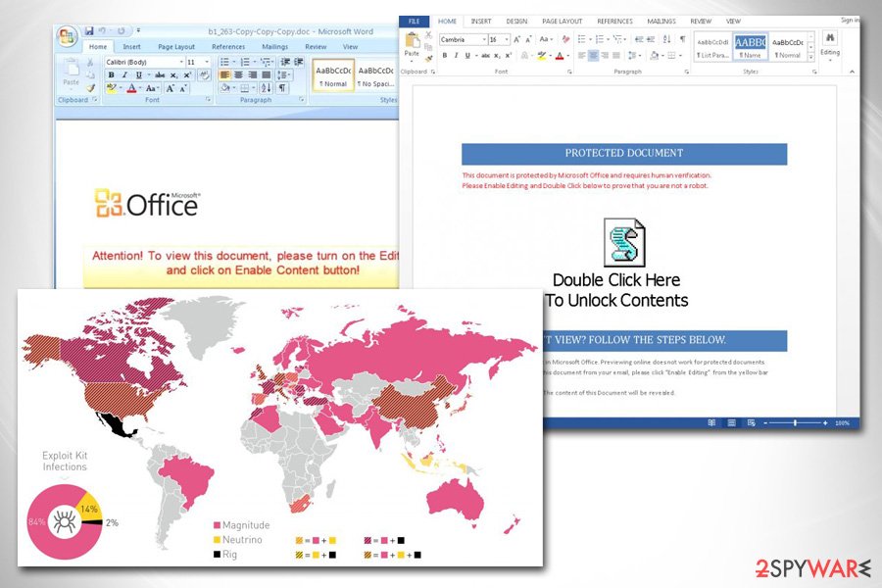Switch to Read Mode in Word 2013 status bar
The width and height of the screenshot is (882, 588).
tap(711, 423)
